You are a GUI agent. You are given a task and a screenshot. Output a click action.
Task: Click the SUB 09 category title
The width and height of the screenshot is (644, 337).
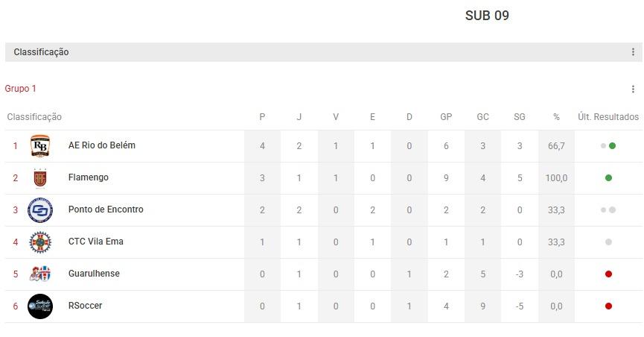coord(487,16)
